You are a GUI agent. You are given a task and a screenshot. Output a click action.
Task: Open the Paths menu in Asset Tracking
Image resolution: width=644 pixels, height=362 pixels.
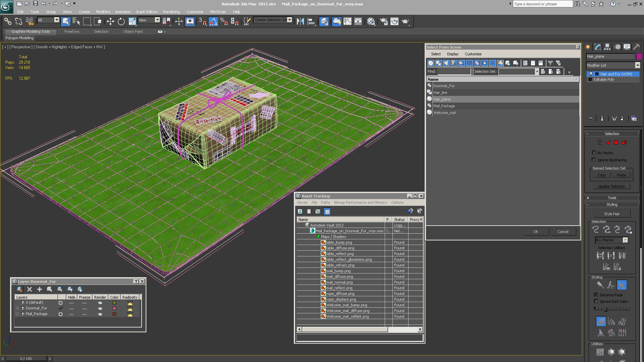[325, 202]
